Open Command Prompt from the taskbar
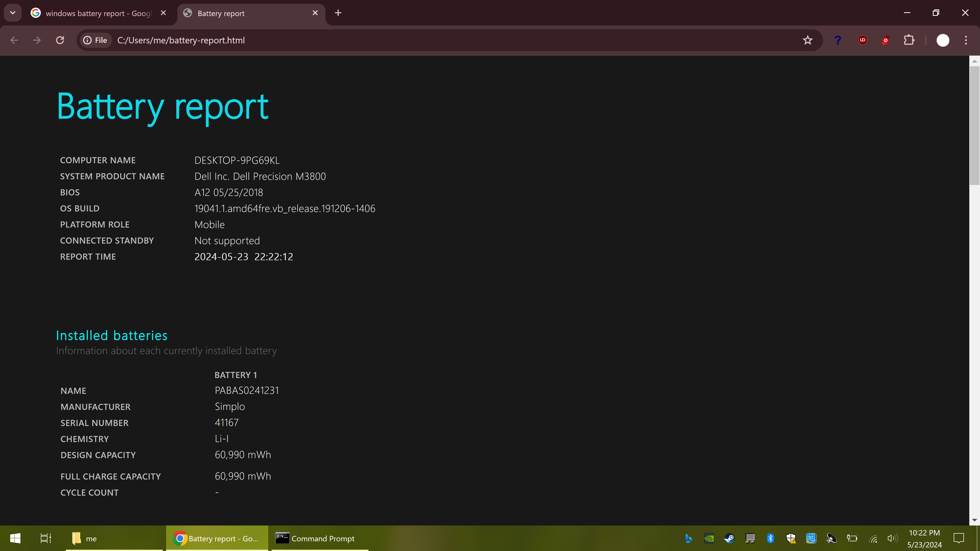This screenshot has width=980, height=551. click(x=316, y=539)
